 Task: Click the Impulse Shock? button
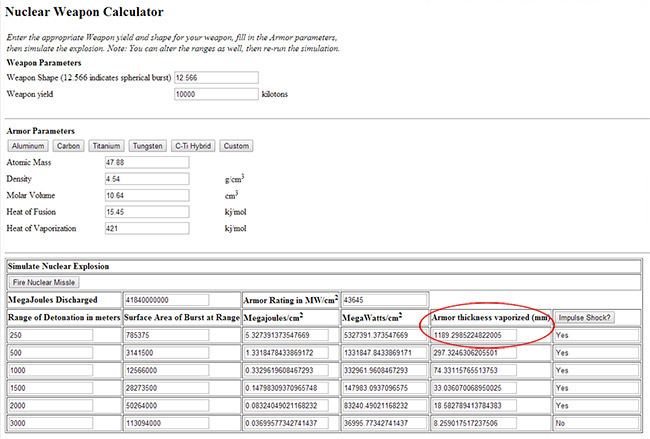pos(583,317)
